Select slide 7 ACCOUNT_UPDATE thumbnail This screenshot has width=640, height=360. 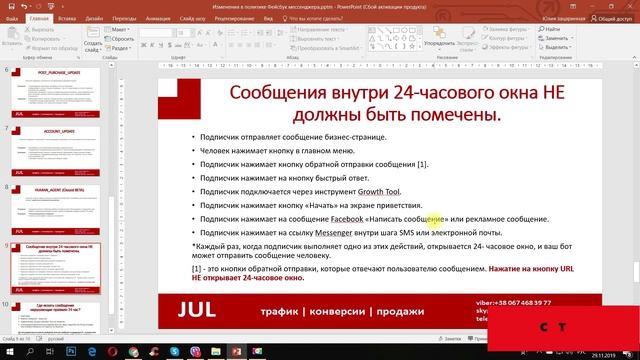(56, 151)
